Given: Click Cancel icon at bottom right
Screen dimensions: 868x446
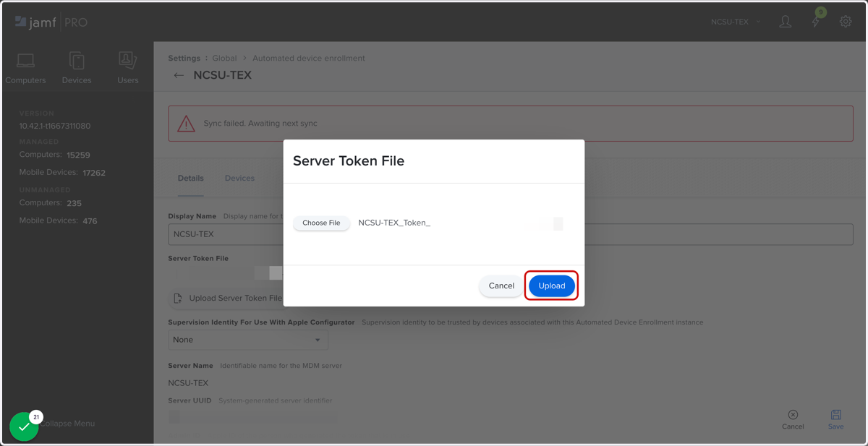Looking at the screenshot, I should pyautogui.click(x=793, y=419).
